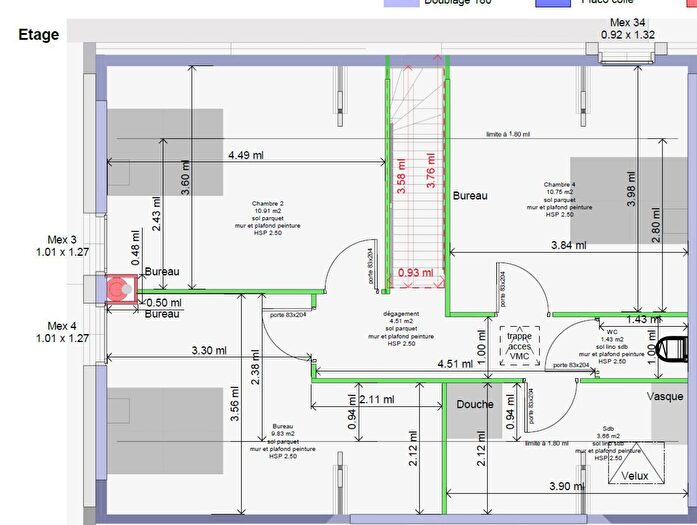Click the Mex 3 window label
The width and height of the screenshot is (697, 525).
click(69, 246)
